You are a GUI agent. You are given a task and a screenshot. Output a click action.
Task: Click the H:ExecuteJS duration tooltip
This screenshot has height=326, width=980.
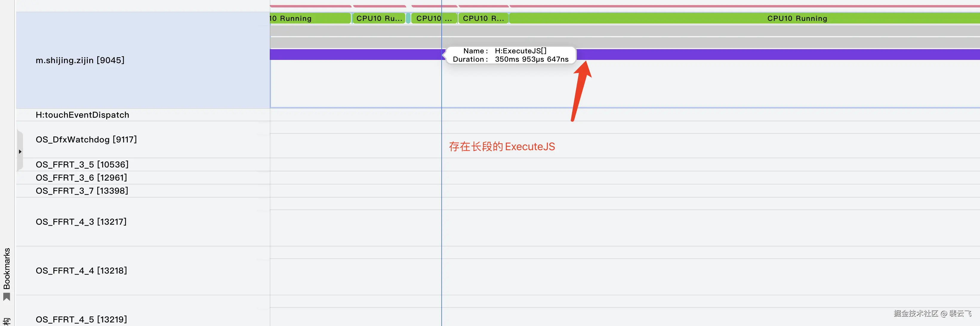510,55
